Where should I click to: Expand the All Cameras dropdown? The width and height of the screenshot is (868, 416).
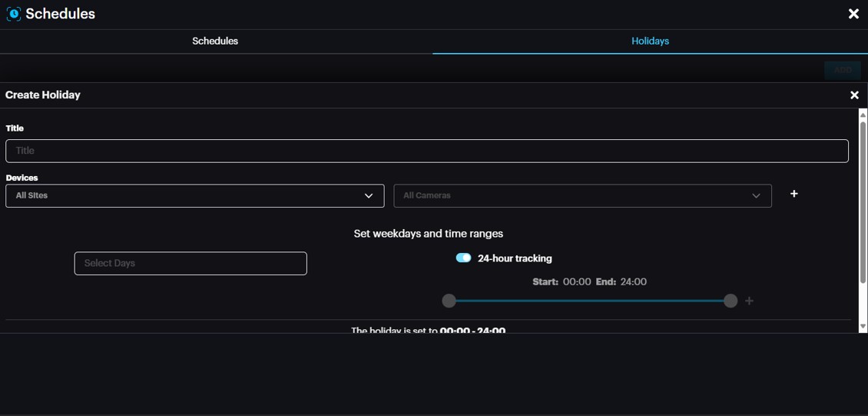point(582,195)
